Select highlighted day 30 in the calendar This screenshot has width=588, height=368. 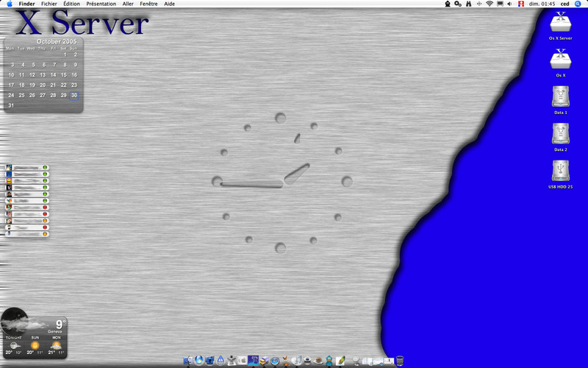tap(74, 96)
